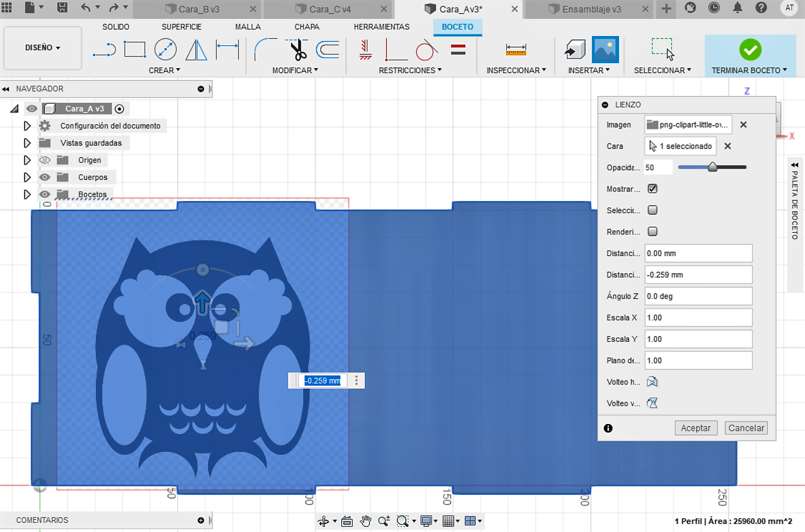
Task: Redo the last undone action
Action: tap(114, 7)
